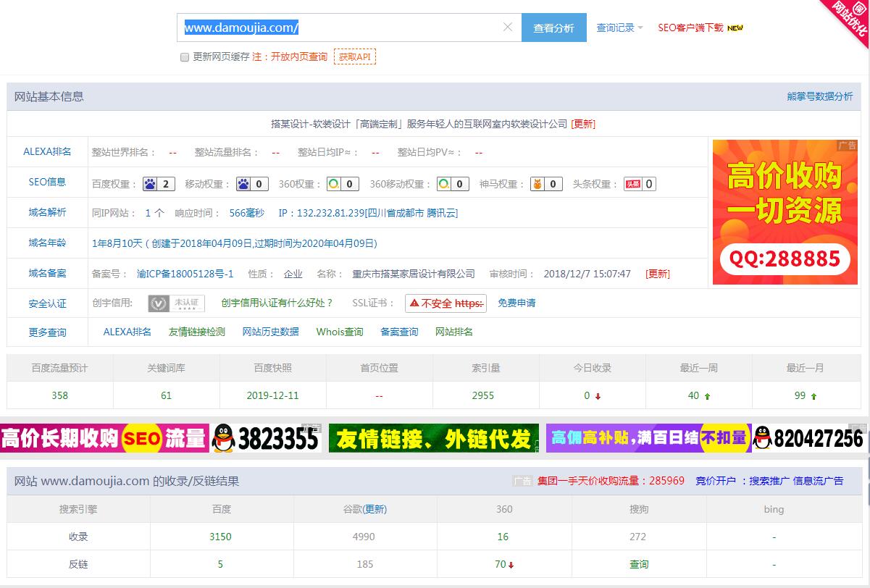The image size is (870, 588).
Task: Click the 360 反链 value 70
Action: coord(501,564)
